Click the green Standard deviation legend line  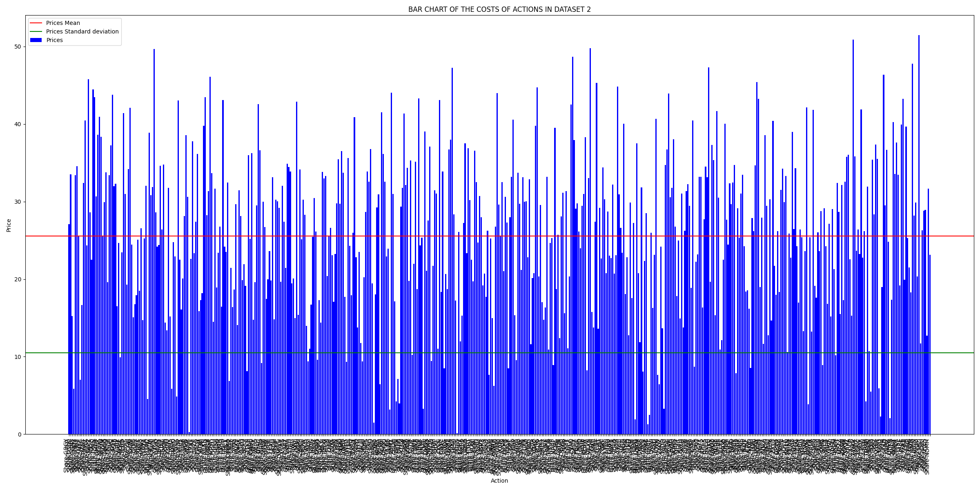pos(36,32)
